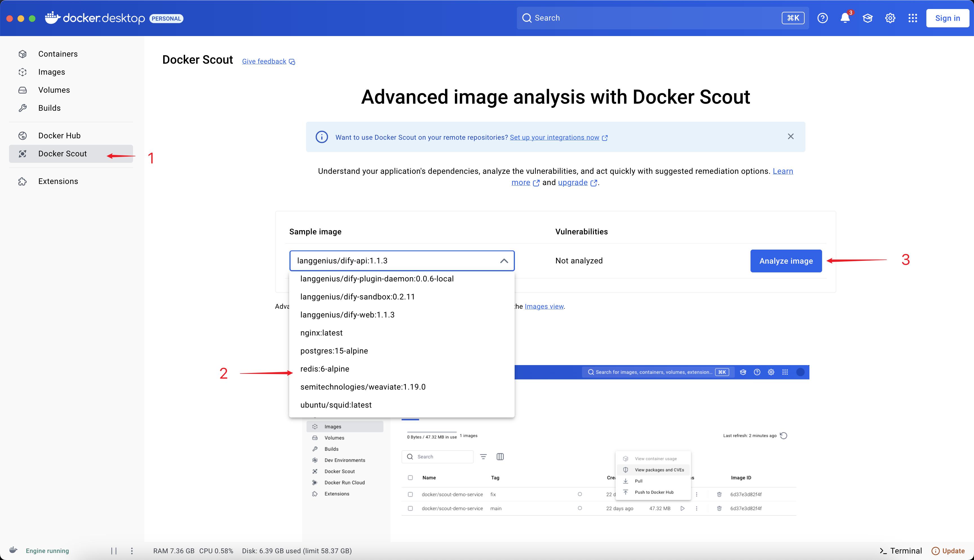The image size is (974, 560).
Task: Select langgenius/dify-sandbox:0.2.11 option
Action: click(402, 297)
